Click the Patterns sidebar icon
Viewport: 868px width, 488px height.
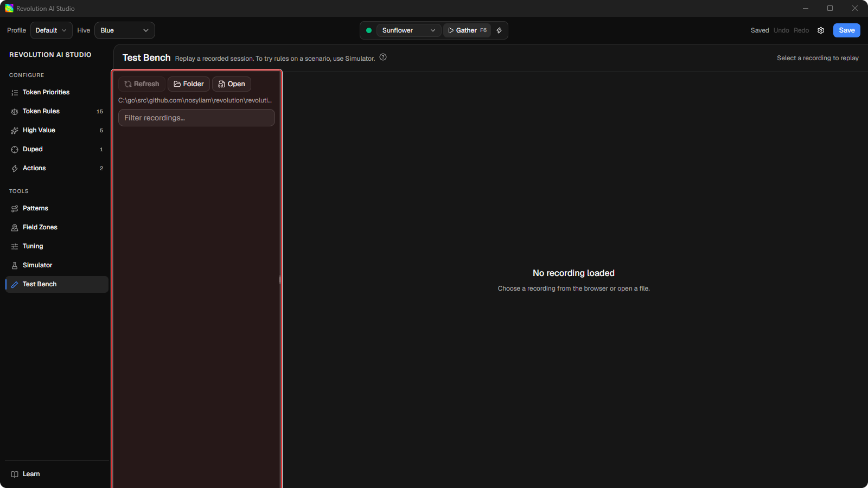click(x=15, y=209)
